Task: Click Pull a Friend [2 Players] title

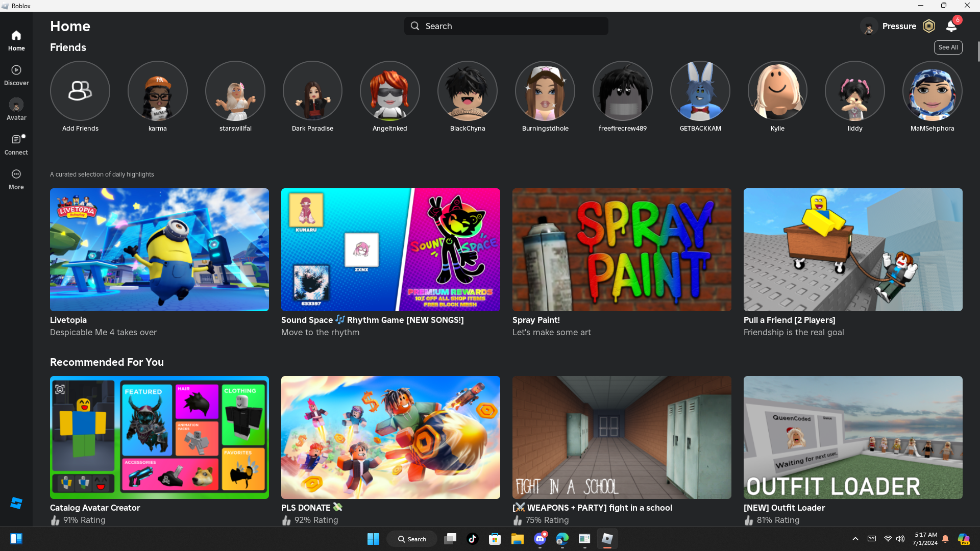Action: point(790,320)
